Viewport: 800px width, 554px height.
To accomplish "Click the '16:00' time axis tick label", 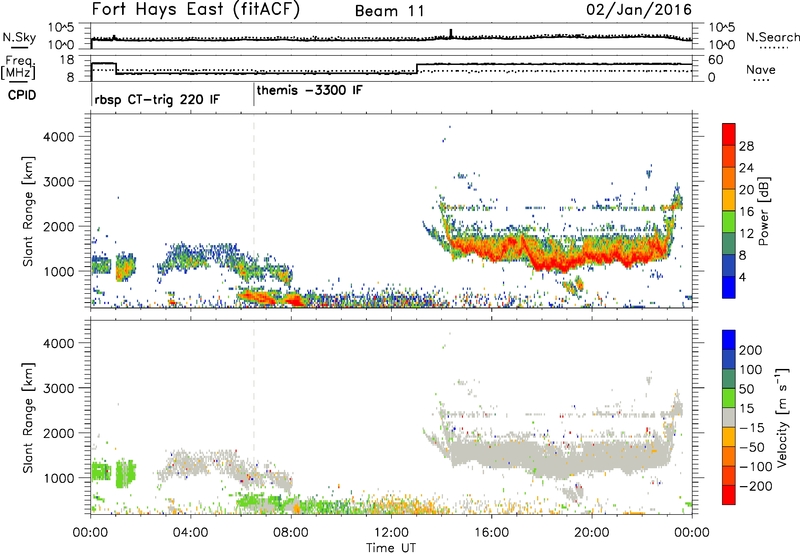I will [491, 533].
